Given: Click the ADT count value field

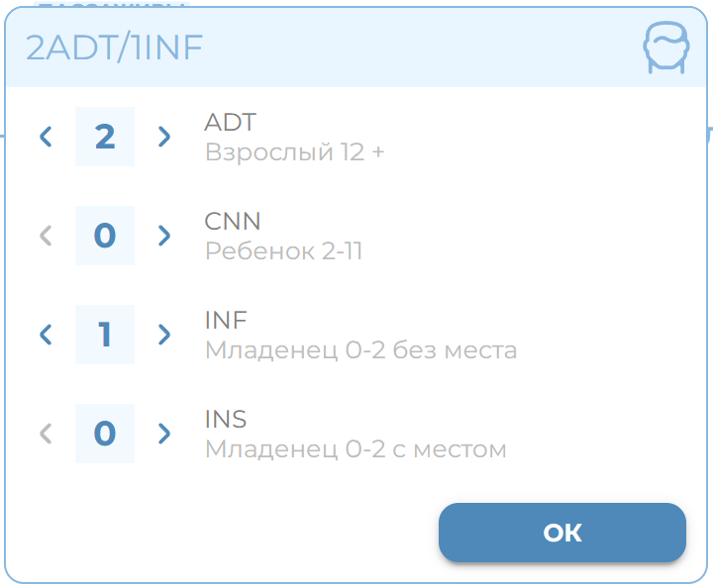Looking at the screenshot, I should (x=105, y=137).
